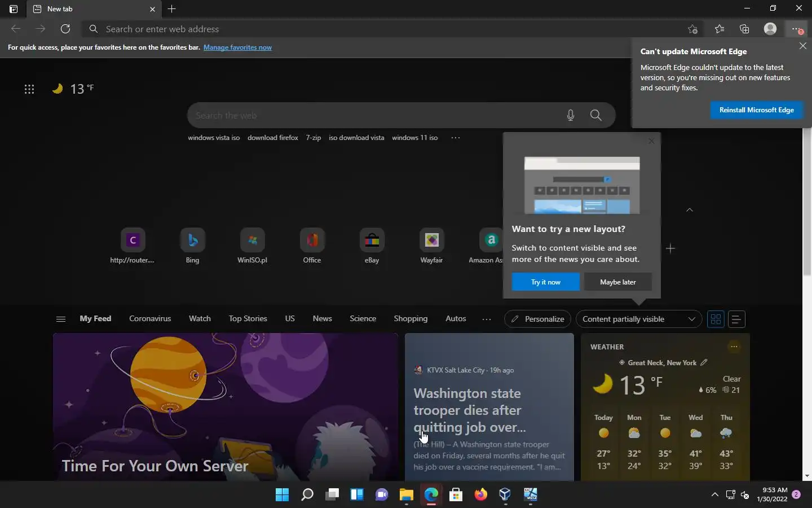The image size is (812, 508).
Task: Switch feed to grid view
Action: point(716,319)
